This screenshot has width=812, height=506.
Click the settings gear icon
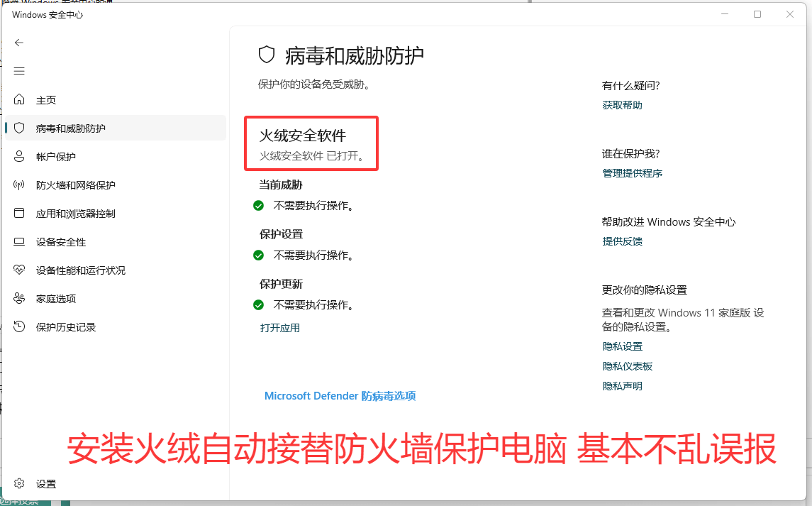tap(20, 484)
